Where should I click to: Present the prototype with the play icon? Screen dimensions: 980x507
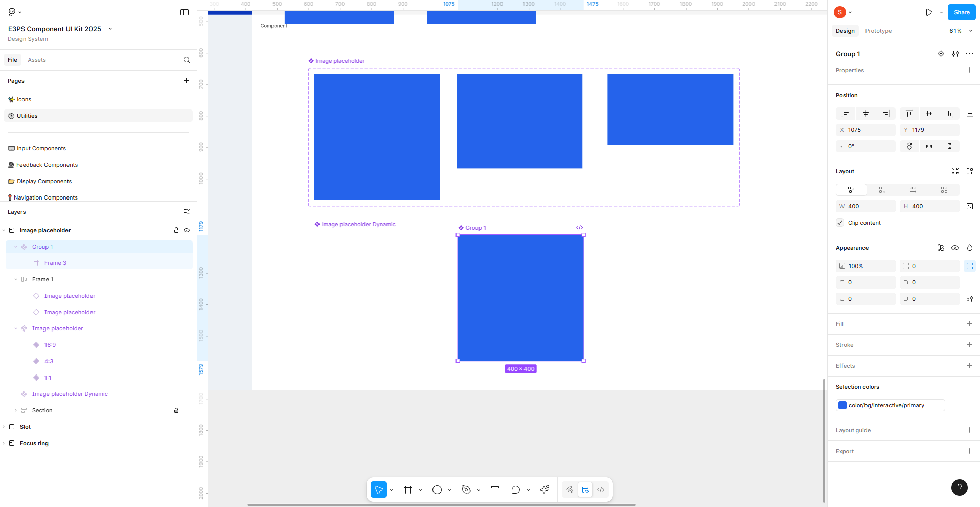(929, 12)
